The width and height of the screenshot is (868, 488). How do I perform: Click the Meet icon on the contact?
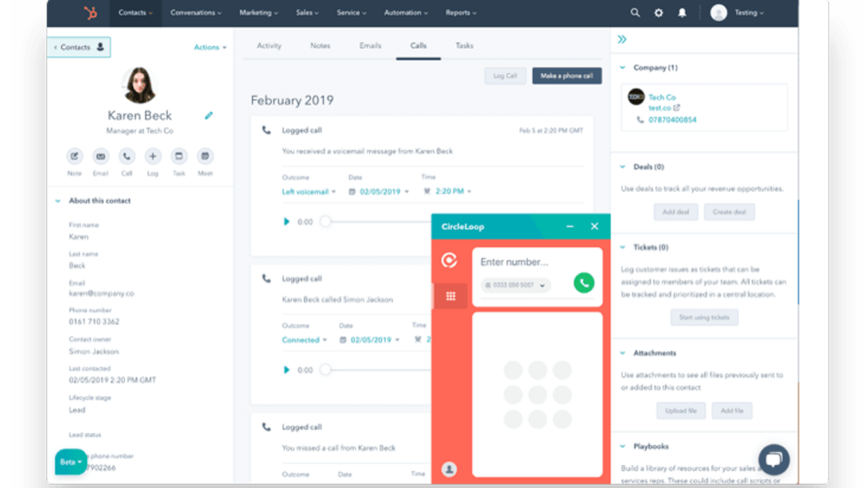(205, 157)
